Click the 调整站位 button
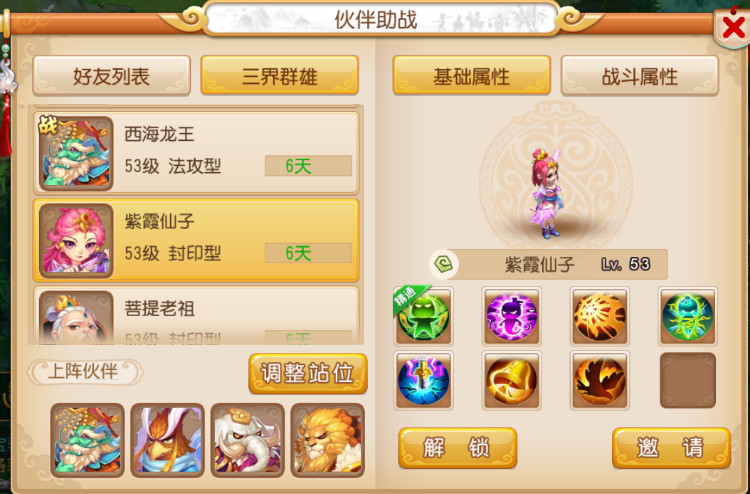The image size is (750, 494). tap(308, 373)
